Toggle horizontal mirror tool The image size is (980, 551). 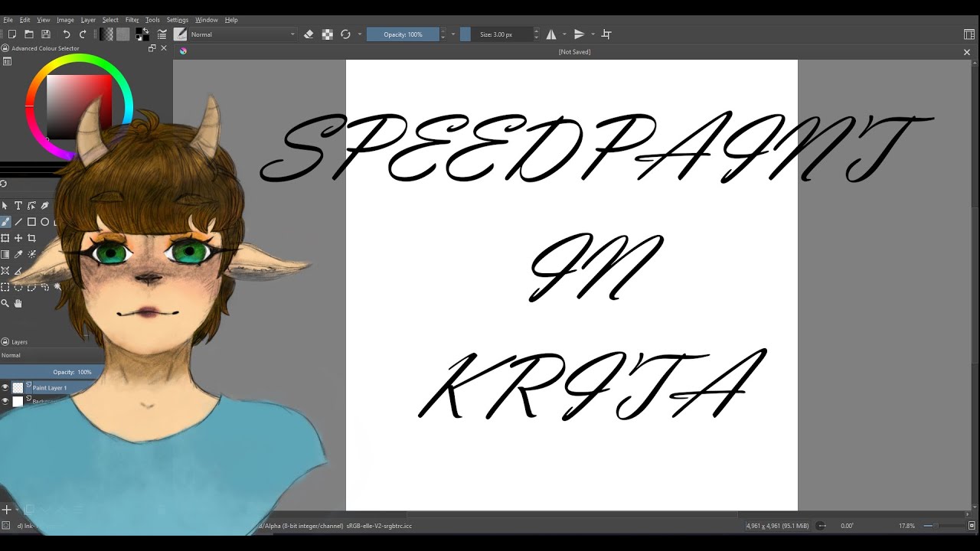551,34
